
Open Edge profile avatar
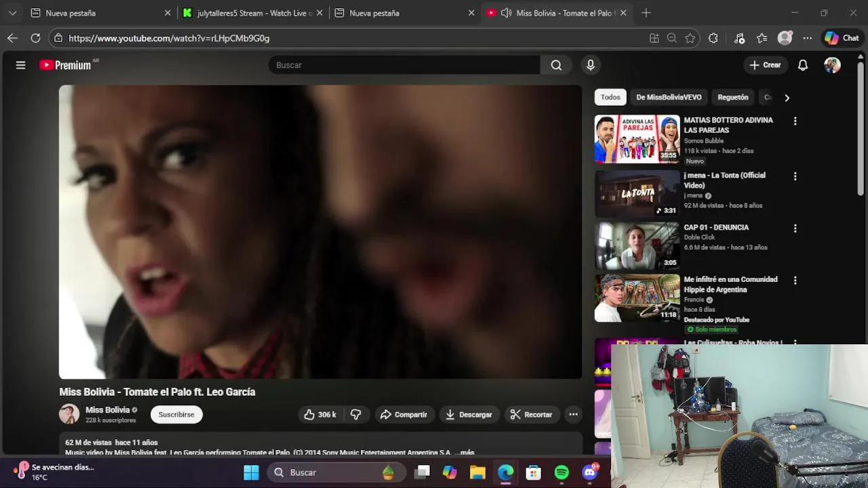[x=785, y=39]
